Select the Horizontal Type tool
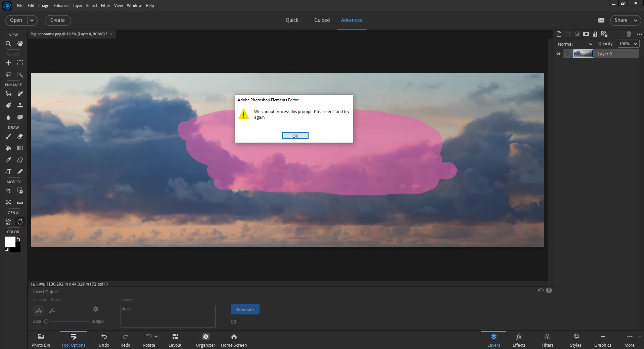Viewport: 644px width, 349px height. coord(8,171)
